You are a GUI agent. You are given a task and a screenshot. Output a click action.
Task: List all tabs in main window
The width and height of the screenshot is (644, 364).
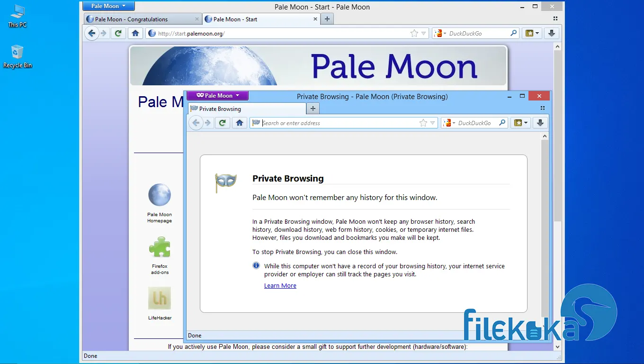coord(555,19)
